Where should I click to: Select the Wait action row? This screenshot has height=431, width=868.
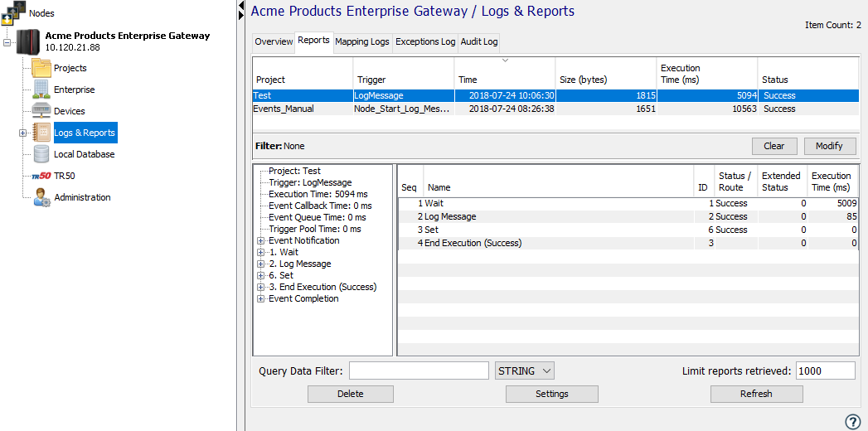click(628, 204)
